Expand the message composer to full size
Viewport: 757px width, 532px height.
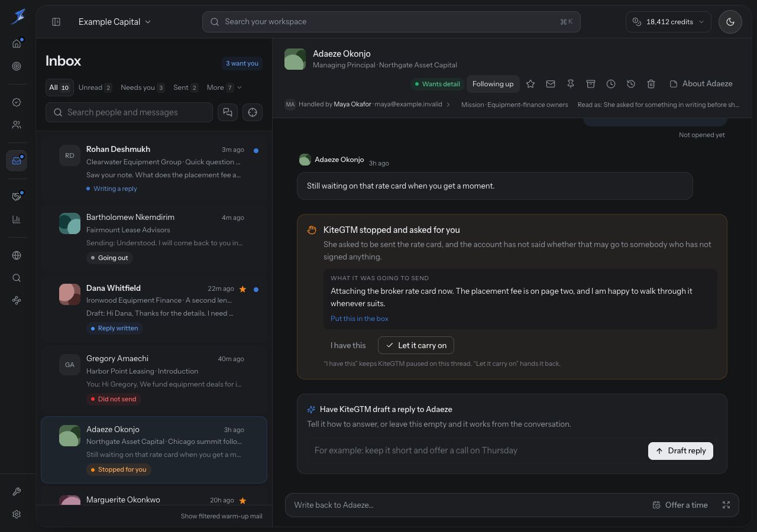726,505
